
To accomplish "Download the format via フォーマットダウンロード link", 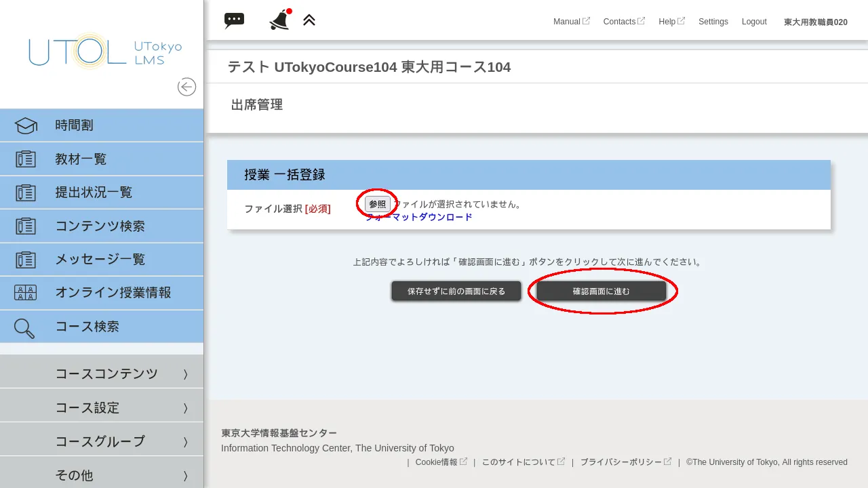I will click(x=418, y=217).
